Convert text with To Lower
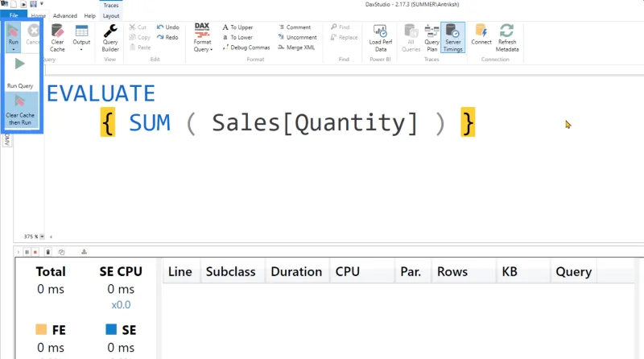This screenshot has height=359, width=644. (x=237, y=37)
